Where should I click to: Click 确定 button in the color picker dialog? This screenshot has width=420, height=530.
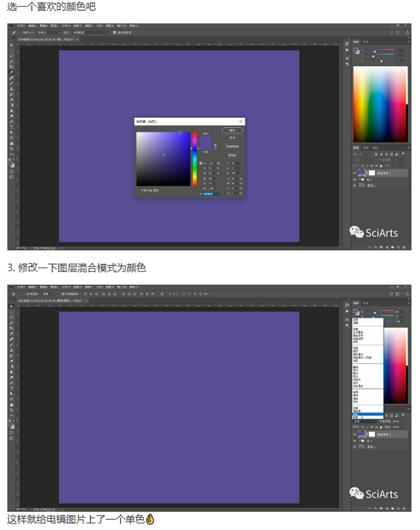click(x=232, y=130)
